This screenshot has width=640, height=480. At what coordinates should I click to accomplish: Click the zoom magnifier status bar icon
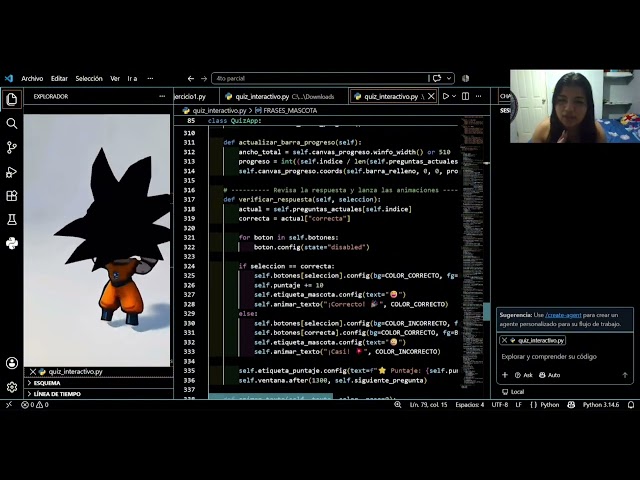[x=398, y=404]
